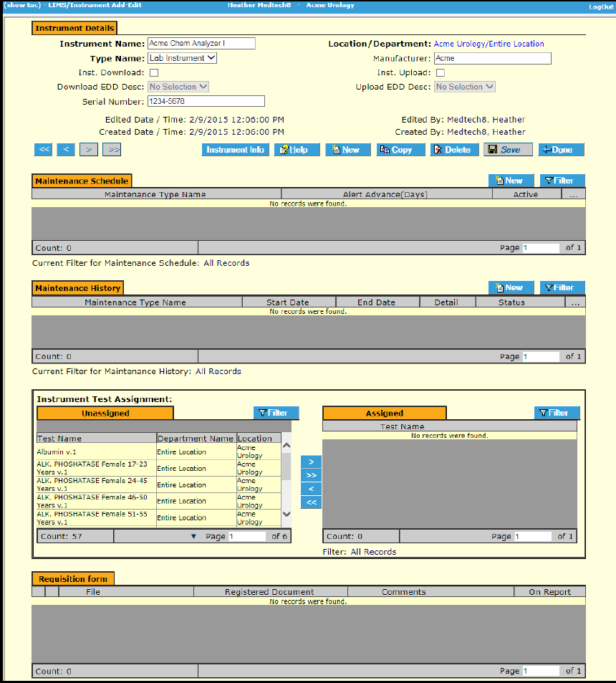616x683 pixels.
Task: Switch to the Assigned tab
Action: tap(385, 413)
